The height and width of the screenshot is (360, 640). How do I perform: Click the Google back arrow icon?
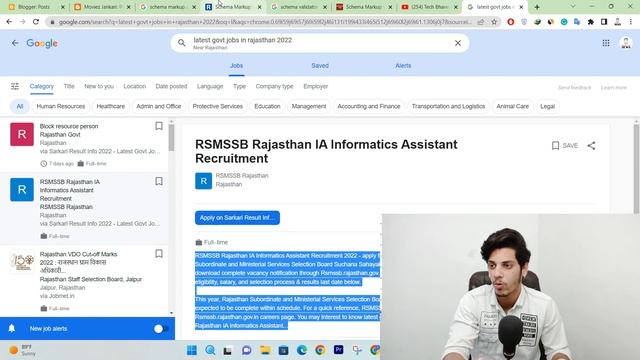15,43
